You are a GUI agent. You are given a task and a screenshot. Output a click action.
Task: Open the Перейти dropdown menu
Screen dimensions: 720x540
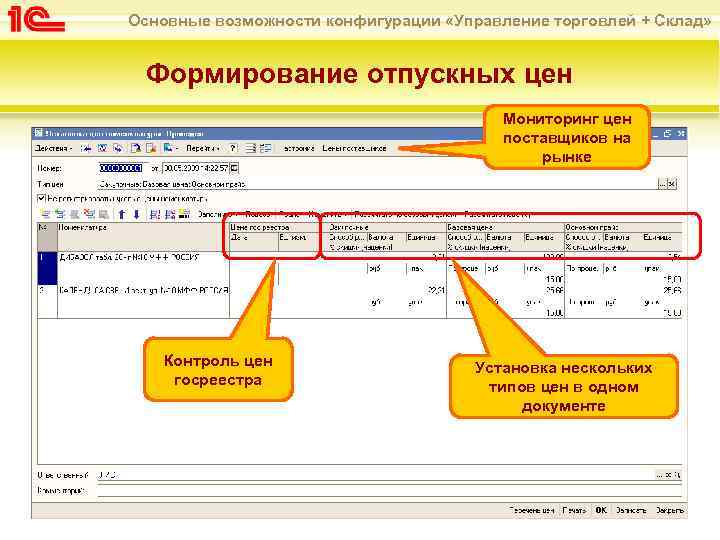(x=202, y=148)
